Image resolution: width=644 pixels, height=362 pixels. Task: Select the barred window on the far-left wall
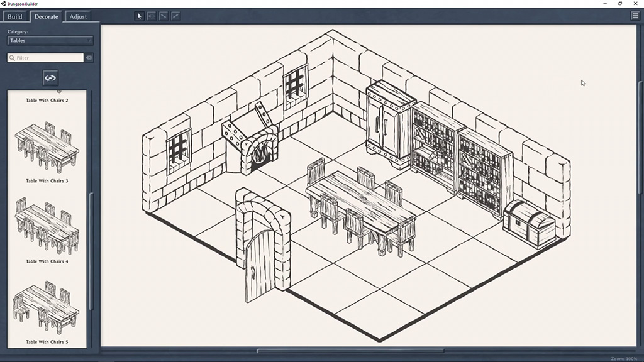(x=179, y=151)
